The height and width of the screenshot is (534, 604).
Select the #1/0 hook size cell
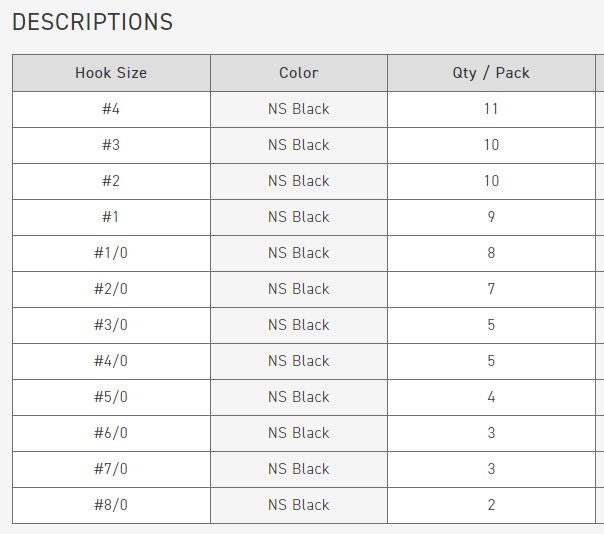pos(111,254)
